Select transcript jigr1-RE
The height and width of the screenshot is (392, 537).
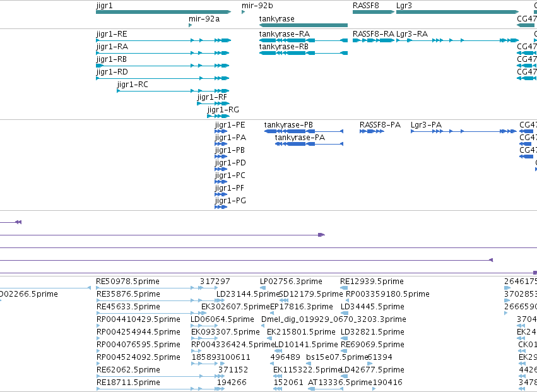tap(163, 40)
